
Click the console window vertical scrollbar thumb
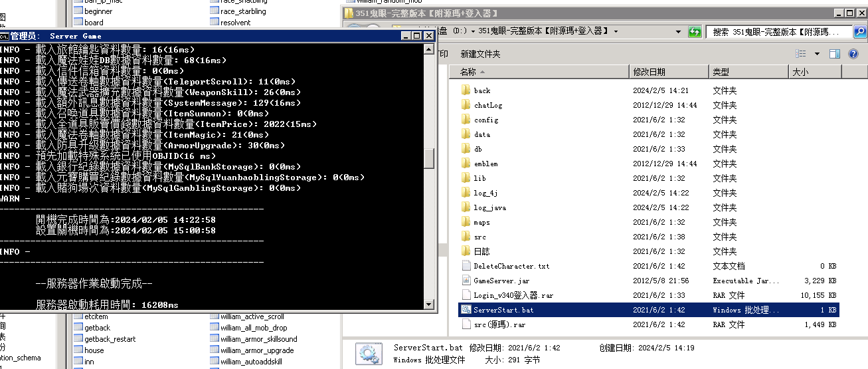coord(429,158)
